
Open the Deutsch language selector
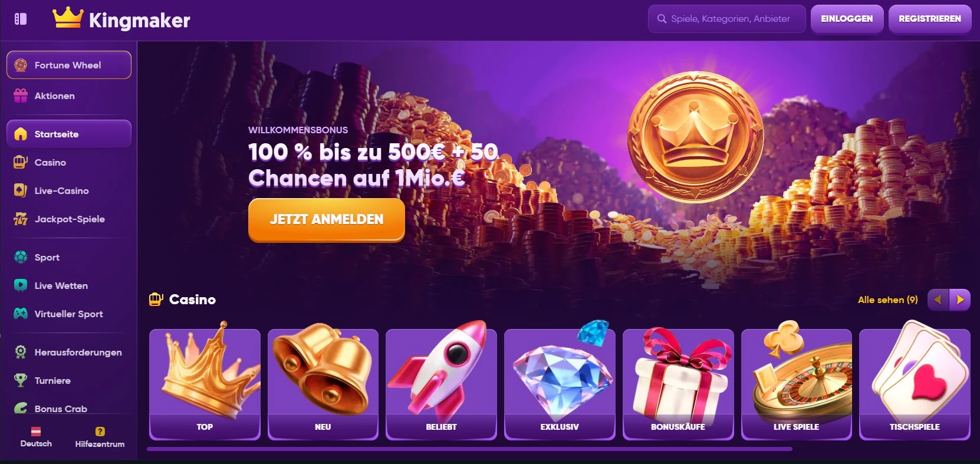[36, 437]
